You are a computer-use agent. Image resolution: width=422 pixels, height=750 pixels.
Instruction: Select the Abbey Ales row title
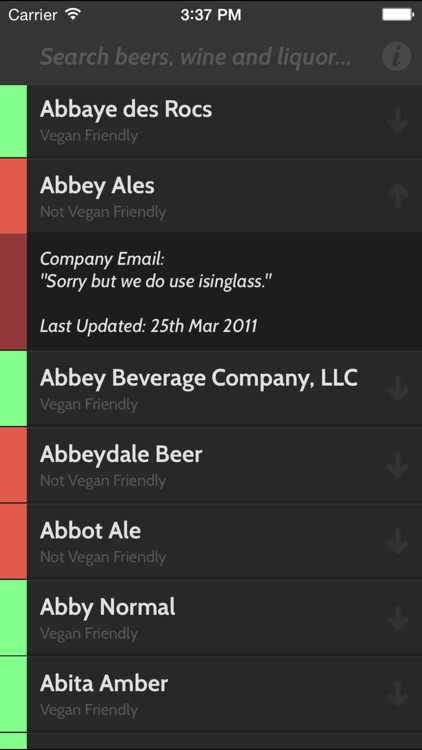97,186
